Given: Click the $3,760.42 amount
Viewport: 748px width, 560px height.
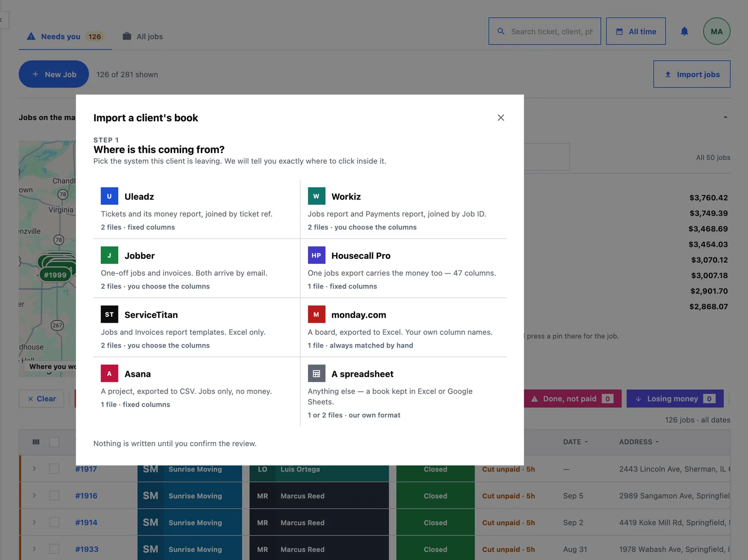Looking at the screenshot, I should point(709,198).
